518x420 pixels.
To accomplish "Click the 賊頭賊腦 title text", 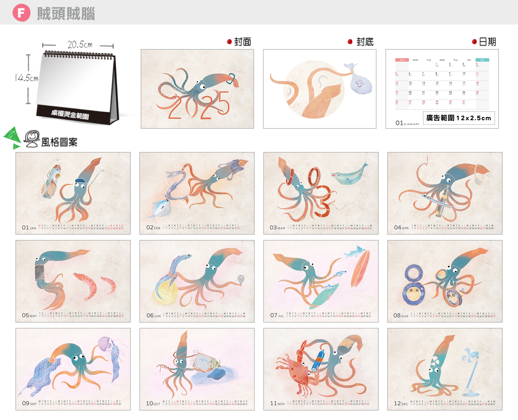I will [66, 13].
